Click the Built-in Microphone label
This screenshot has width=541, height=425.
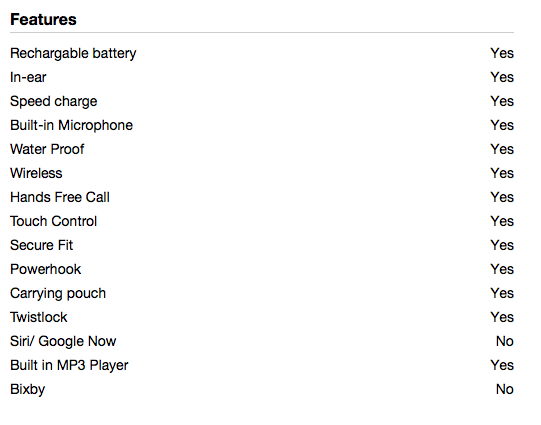tap(71, 126)
